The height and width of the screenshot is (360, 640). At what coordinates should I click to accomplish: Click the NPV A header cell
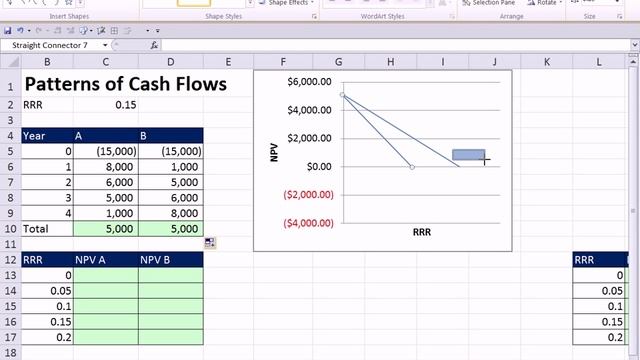pyautogui.click(x=106, y=260)
